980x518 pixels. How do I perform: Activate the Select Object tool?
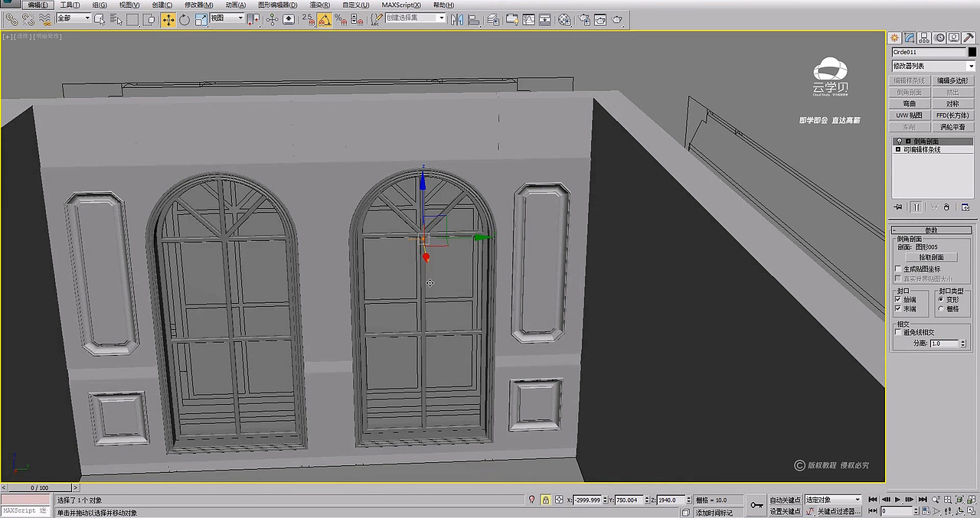coord(100,18)
